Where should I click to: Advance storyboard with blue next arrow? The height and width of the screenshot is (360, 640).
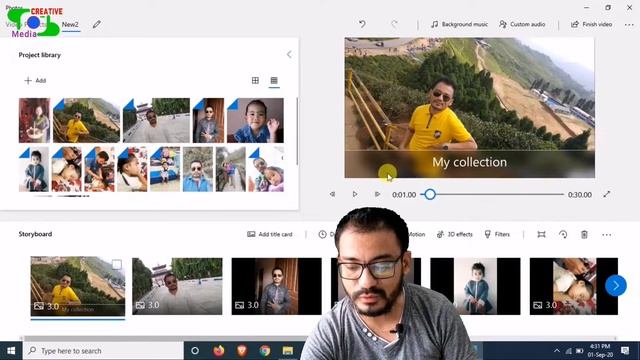pyautogui.click(x=616, y=286)
